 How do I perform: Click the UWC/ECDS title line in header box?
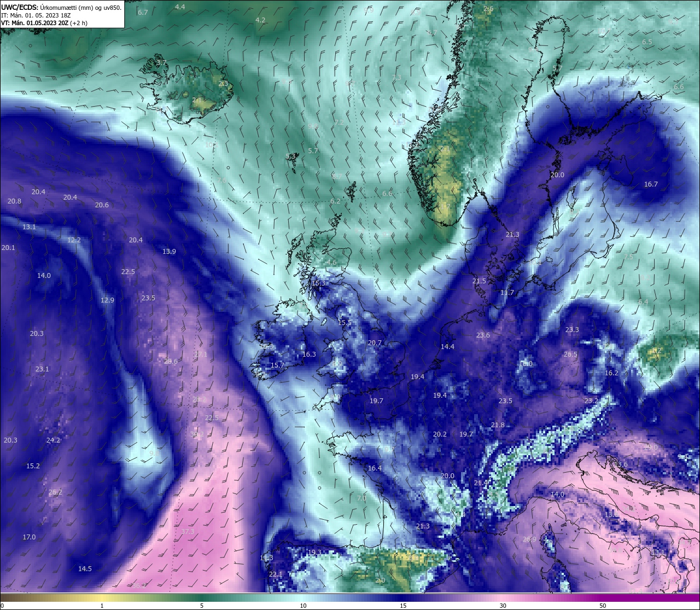click(x=61, y=7)
